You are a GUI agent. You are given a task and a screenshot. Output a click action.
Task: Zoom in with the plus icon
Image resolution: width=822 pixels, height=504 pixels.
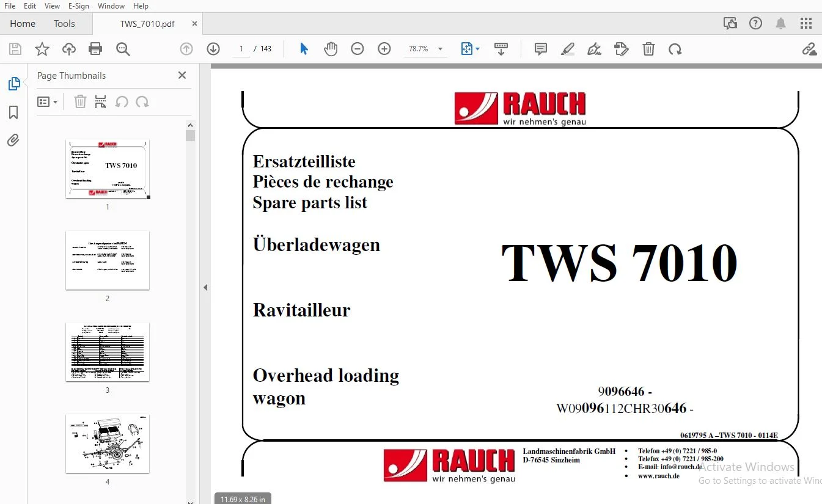[x=384, y=49]
